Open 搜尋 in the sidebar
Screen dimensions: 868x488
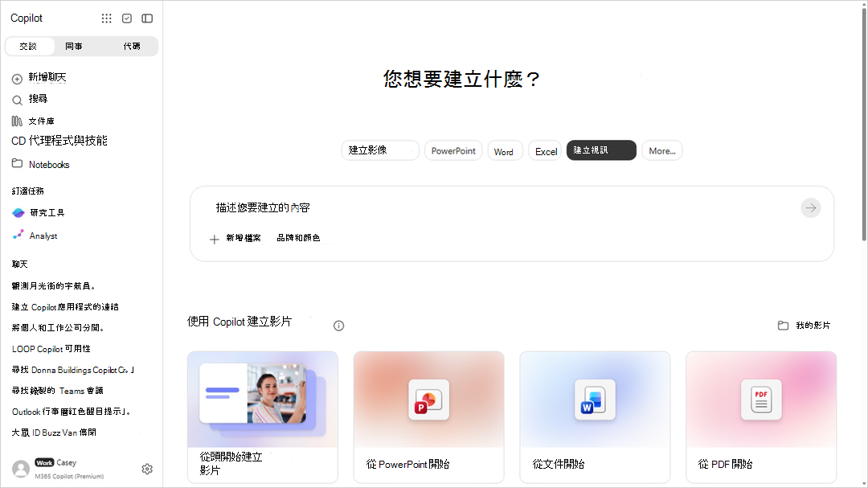39,99
